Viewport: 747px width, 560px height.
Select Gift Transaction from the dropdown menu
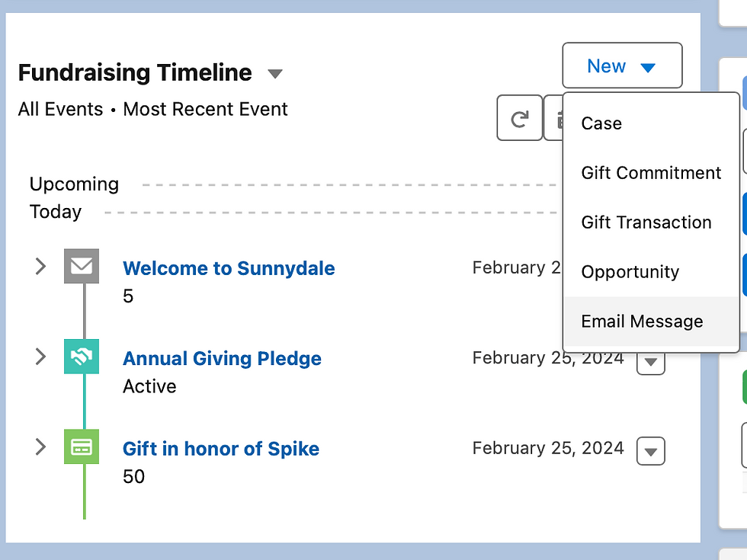point(646,222)
